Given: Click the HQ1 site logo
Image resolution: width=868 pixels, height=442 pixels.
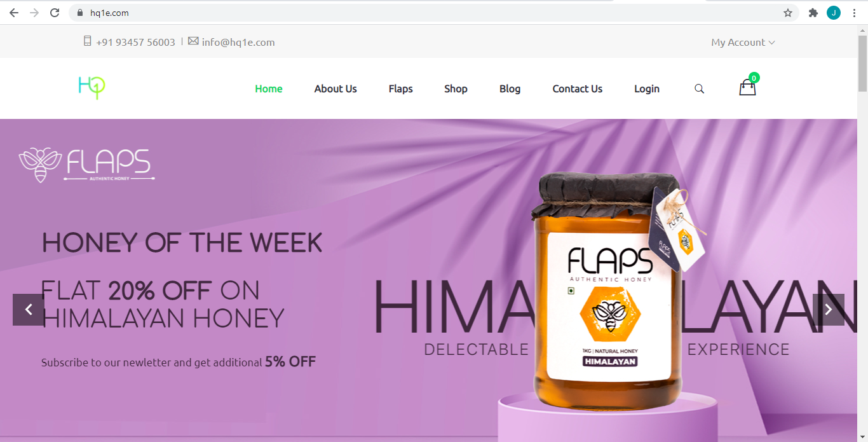Looking at the screenshot, I should click(92, 88).
